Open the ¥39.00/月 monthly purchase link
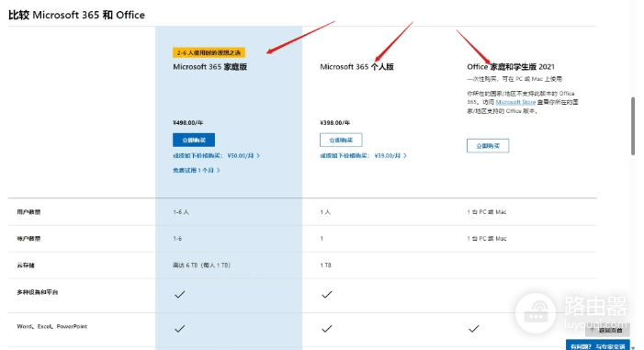 (364, 155)
